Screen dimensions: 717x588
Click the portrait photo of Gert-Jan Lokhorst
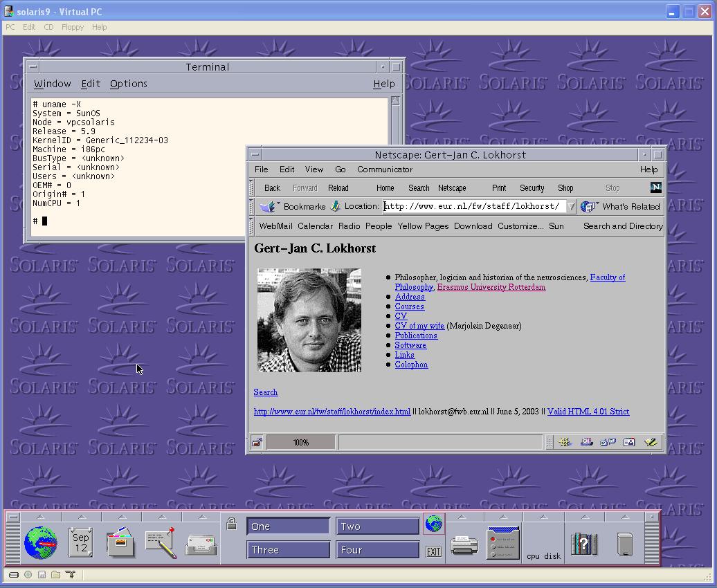coord(309,320)
